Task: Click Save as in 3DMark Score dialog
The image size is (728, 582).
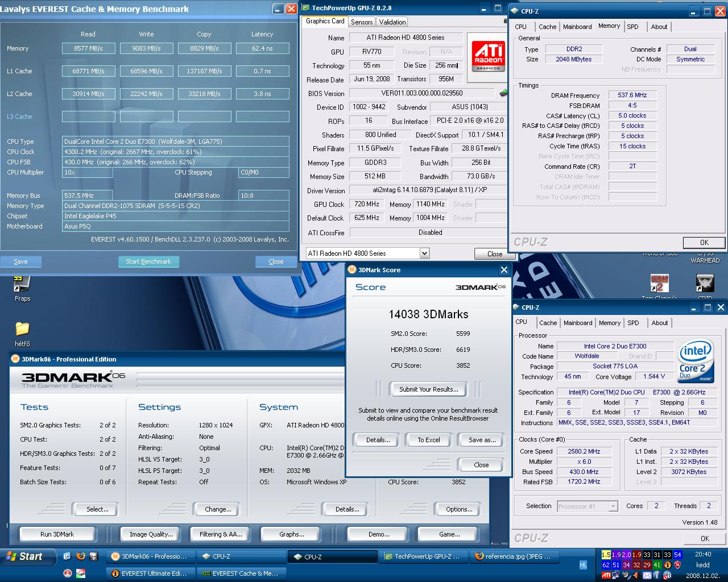Action: coord(481,439)
